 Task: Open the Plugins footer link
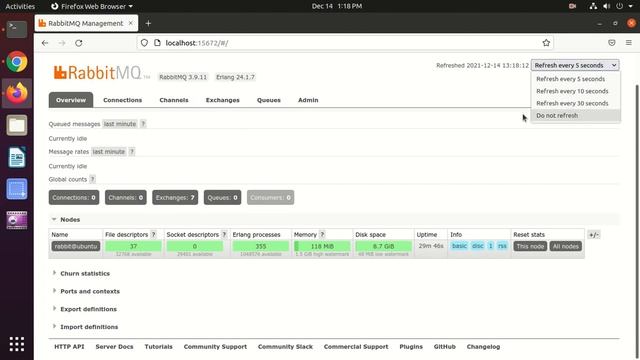(x=411, y=347)
